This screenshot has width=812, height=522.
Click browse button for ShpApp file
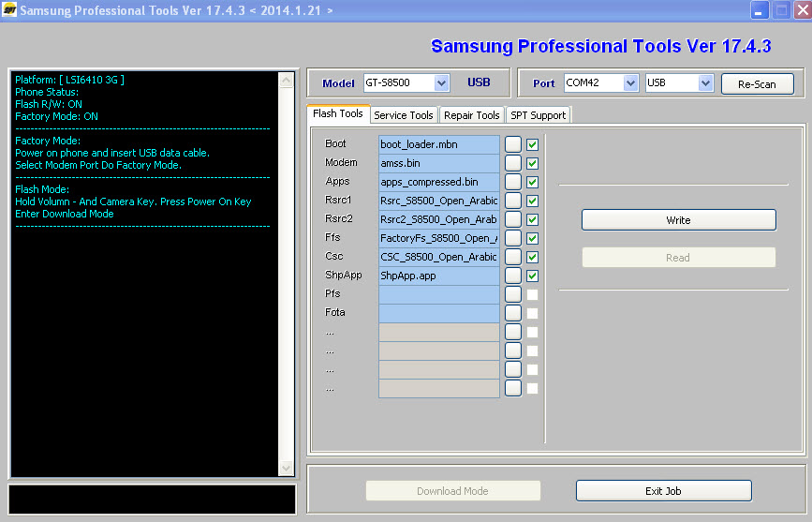[x=512, y=276]
